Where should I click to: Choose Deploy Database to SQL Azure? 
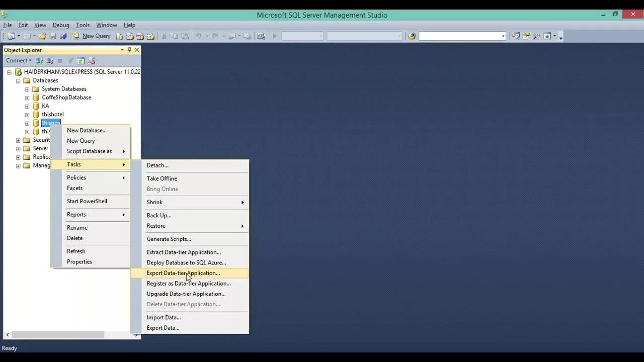(x=190, y=262)
